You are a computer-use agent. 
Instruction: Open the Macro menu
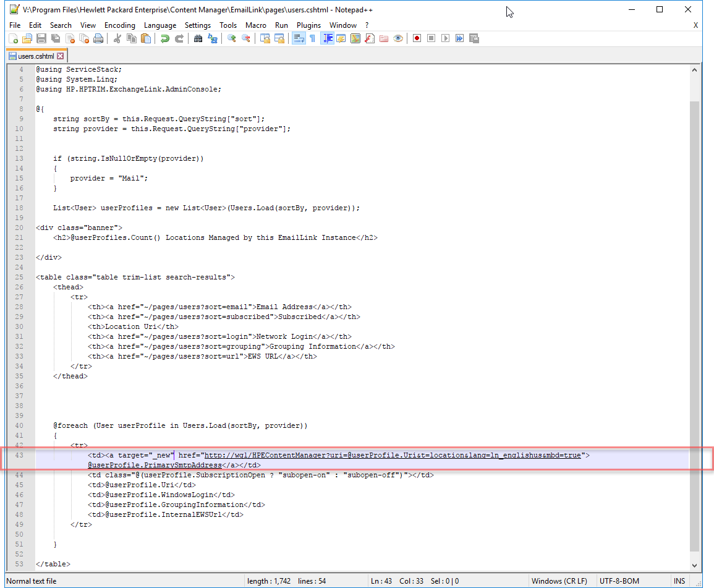tap(256, 25)
